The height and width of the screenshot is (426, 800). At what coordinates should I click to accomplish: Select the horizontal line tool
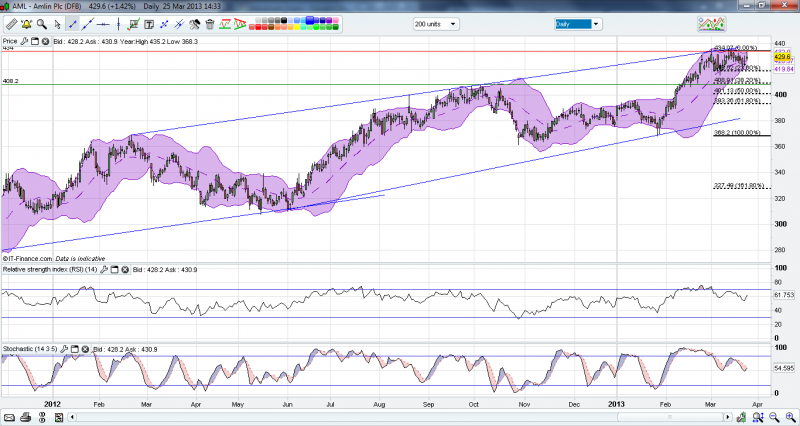103,24
